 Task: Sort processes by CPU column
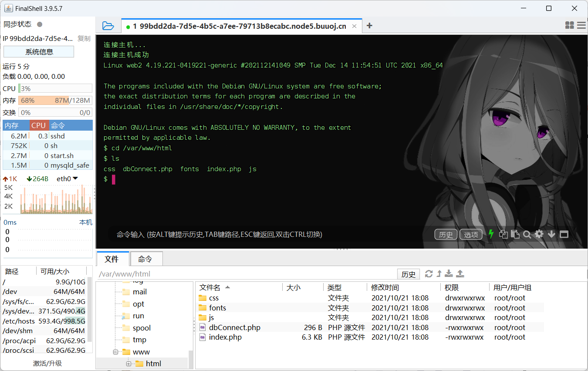coord(39,125)
